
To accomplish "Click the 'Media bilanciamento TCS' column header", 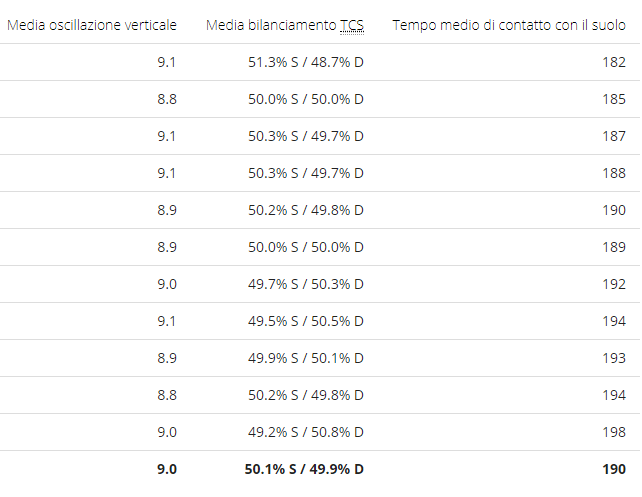I will (x=285, y=25).
